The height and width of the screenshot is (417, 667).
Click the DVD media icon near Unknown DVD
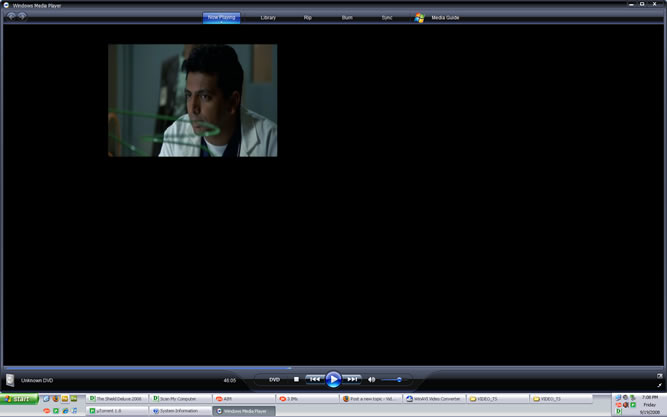coord(10,380)
